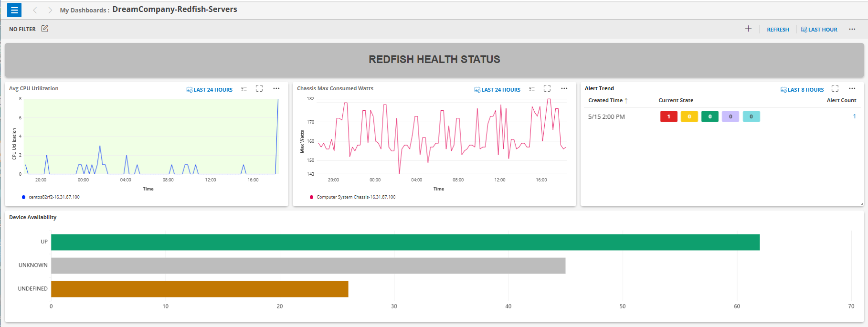Select the yellow alert state badge
Screen dimensions: 868x327
point(689,116)
